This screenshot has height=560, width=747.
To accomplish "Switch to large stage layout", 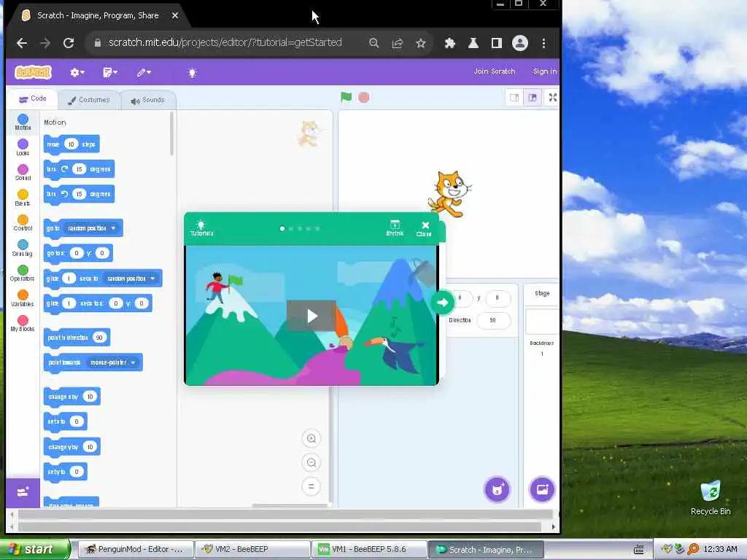I will tap(532, 98).
